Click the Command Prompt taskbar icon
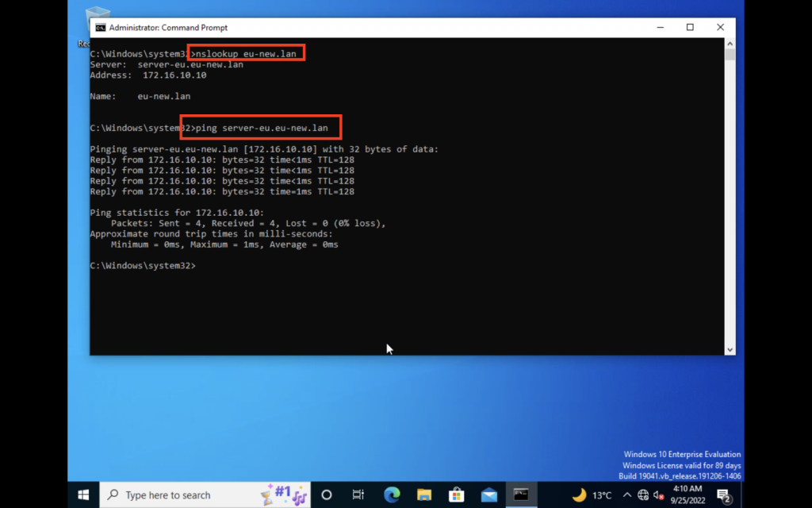This screenshot has height=508, width=812. 521,495
